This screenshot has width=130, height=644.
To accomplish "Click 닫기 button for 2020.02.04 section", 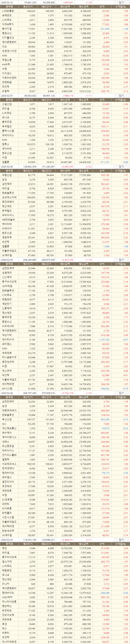I will [121, 393].
